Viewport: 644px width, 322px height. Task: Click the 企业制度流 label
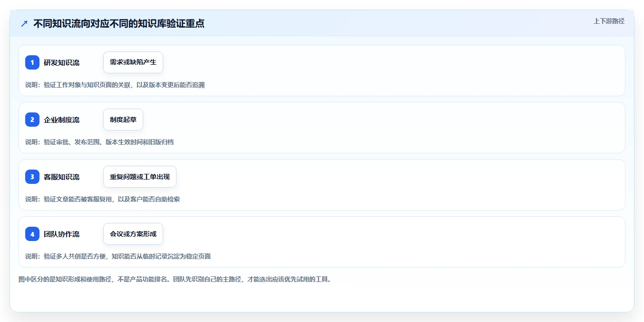pos(62,120)
